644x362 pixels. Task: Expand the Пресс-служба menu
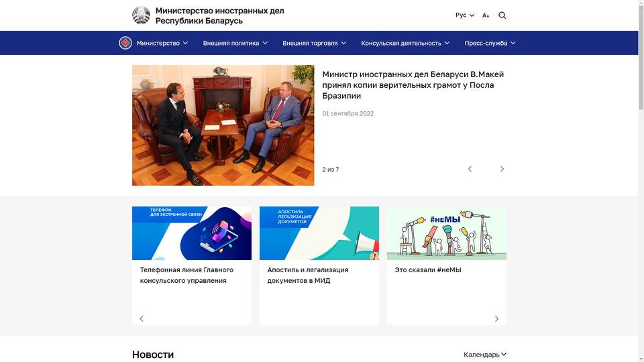click(x=490, y=43)
